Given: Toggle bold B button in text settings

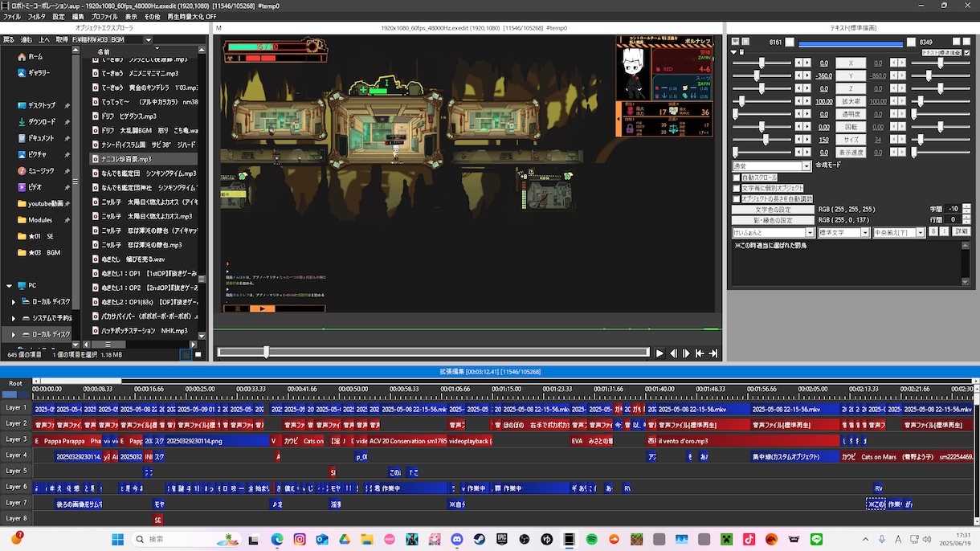Looking at the screenshot, I should 933,232.
